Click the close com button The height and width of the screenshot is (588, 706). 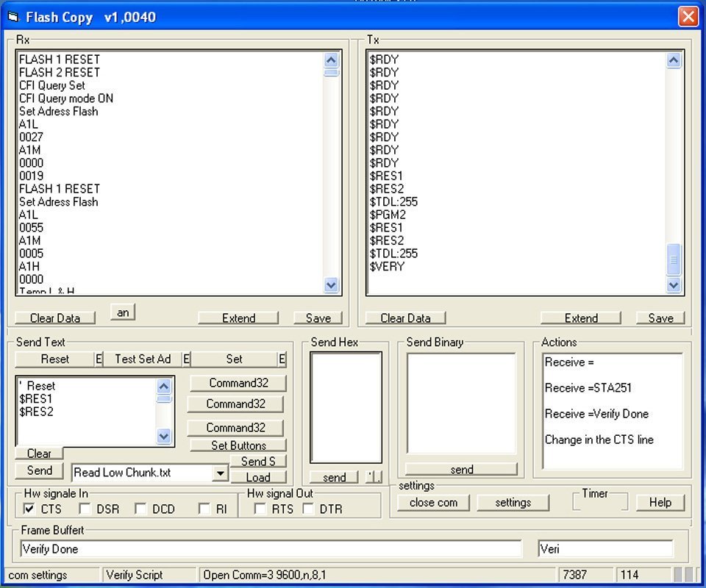pos(433,503)
